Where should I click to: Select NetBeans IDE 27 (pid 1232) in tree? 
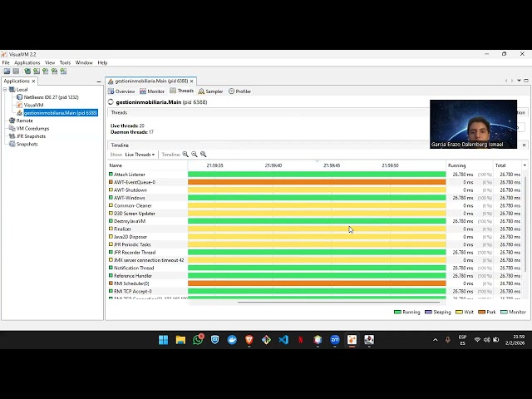(48, 97)
